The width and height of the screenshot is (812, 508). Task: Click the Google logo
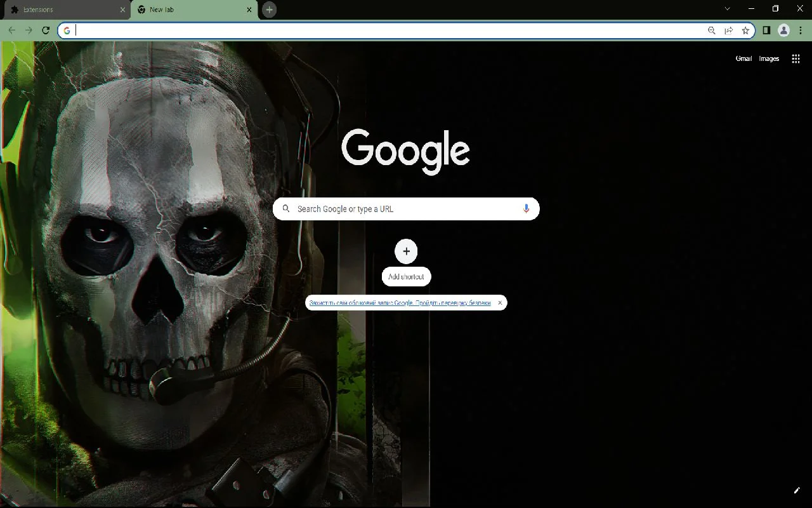[x=405, y=152]
